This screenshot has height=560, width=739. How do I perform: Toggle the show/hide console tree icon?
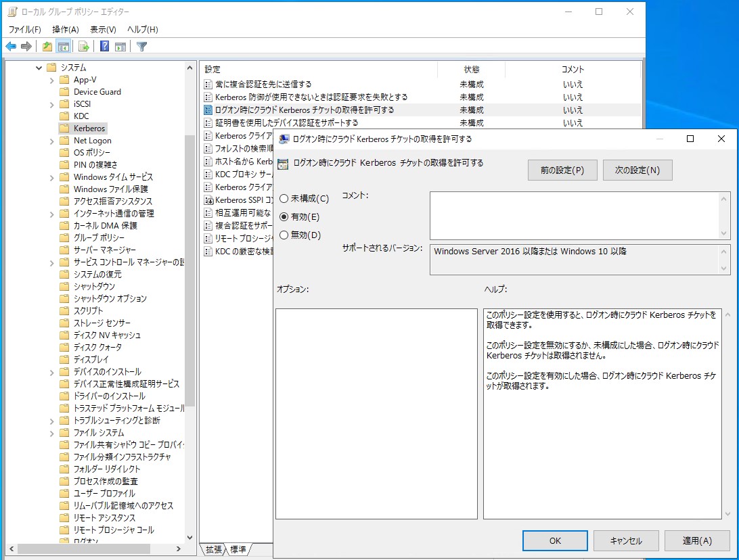pyautogui.click(x=62, y=46)
